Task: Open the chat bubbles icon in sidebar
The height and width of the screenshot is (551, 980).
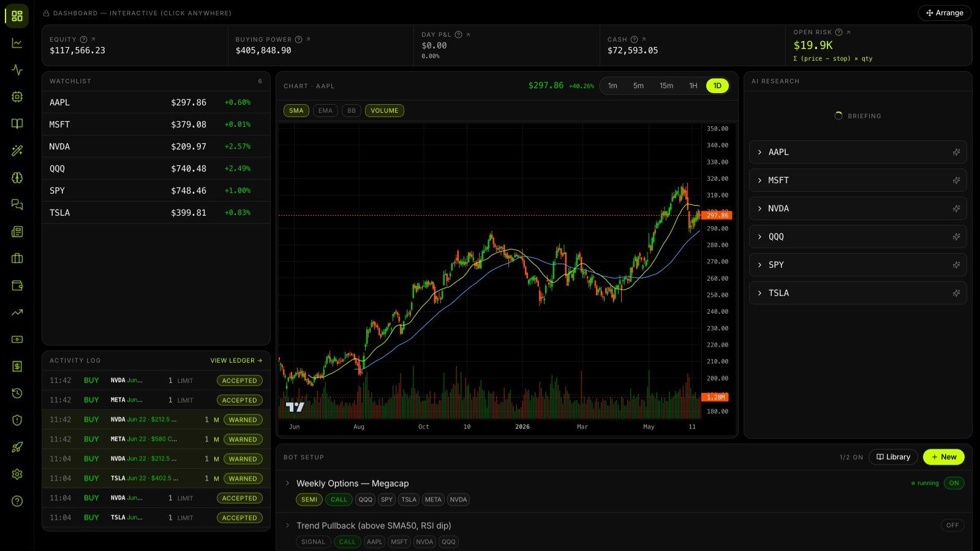Action: [17, 205]
